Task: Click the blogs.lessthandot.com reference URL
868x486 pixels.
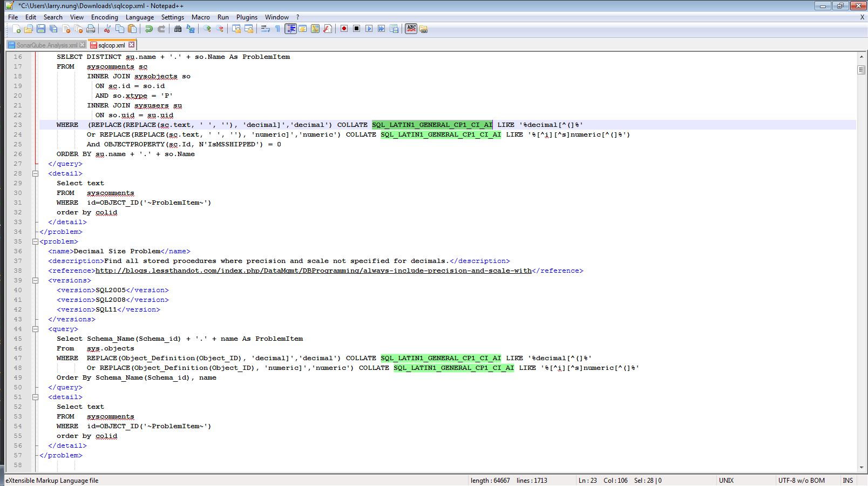Action: tap(314, 271)
